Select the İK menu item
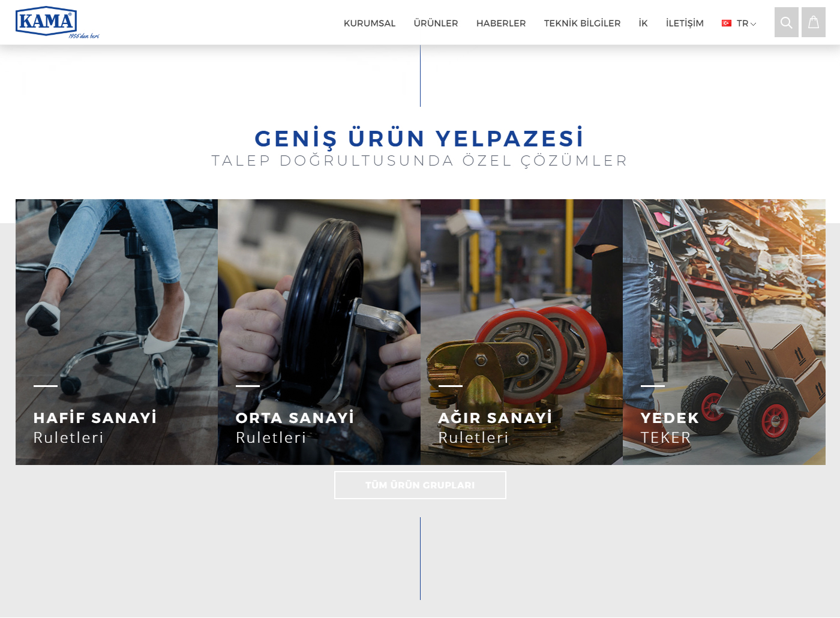Image resolution: width=840 pixels, height=618 pixels. tap(643, 23)
